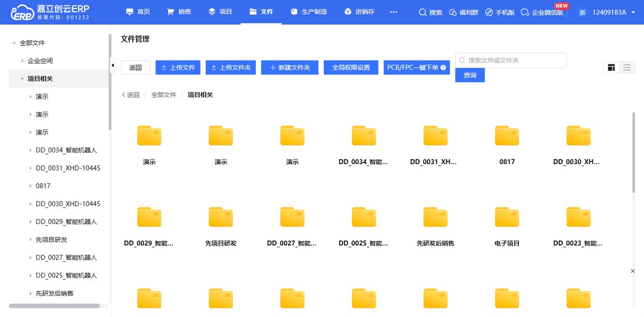Switch to 生产制造 tab
The height and width of the screenshot is (317, 644).
click(308, 12)
